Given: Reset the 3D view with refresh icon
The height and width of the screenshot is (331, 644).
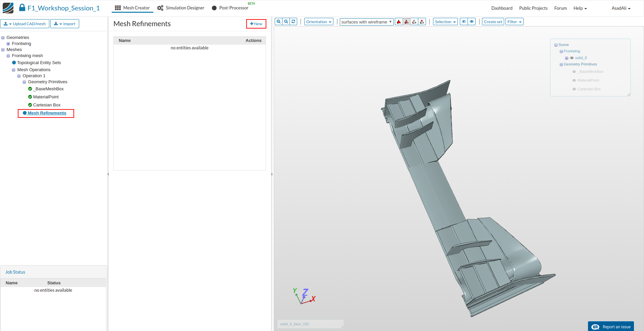Looking at the screenshot, I should [293, 22].
